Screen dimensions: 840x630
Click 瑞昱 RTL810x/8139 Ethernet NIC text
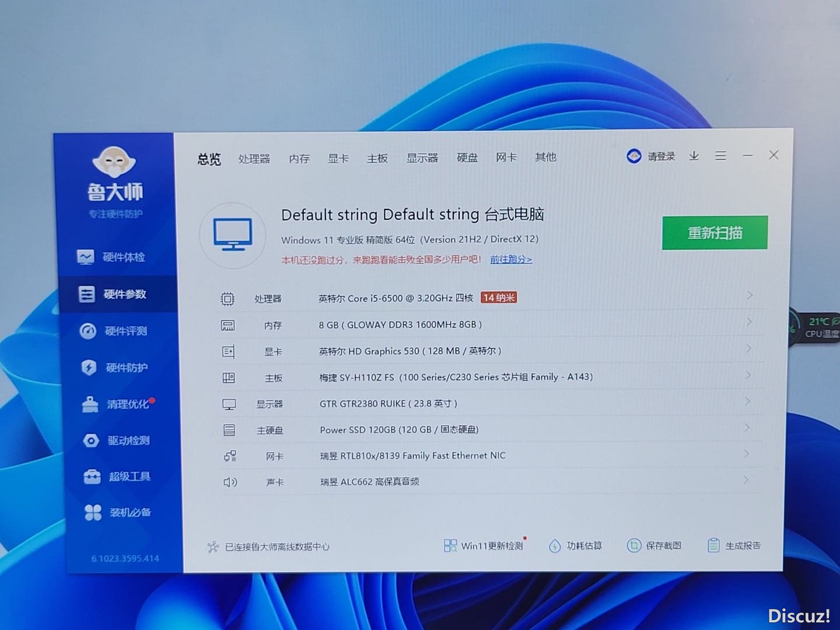tap(413, 456)
